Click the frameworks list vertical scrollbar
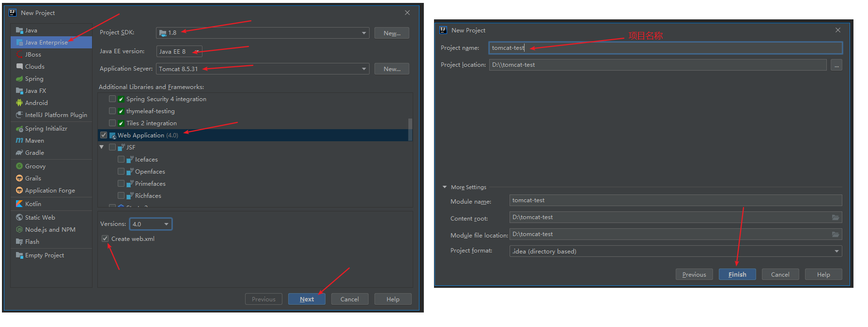Screen dimensions: 868x327 coord(410,129)
